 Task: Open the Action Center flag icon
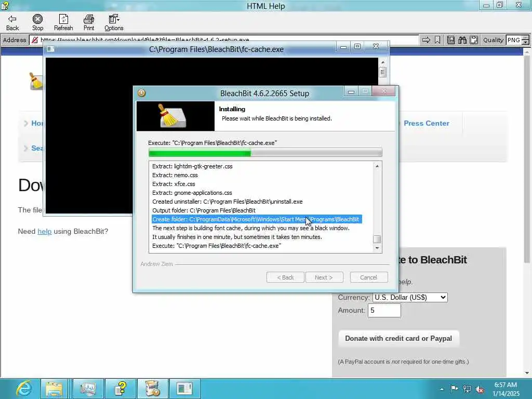[x=454, y=389]
